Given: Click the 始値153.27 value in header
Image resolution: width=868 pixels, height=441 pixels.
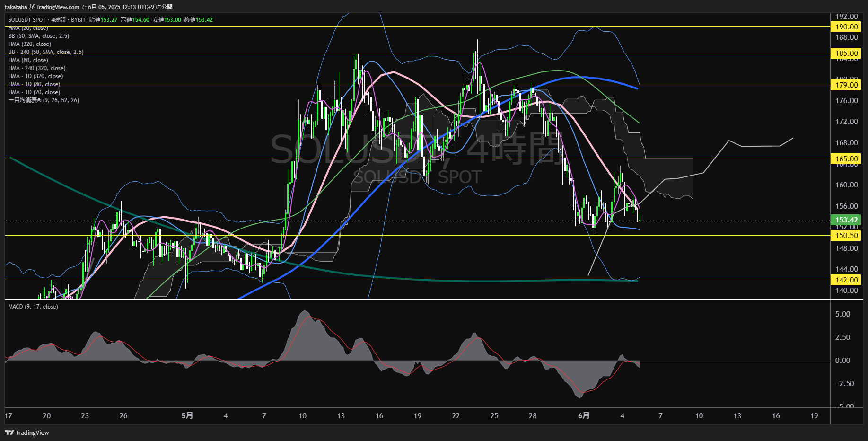Looking at the screenshot, I should pos(103,20).
